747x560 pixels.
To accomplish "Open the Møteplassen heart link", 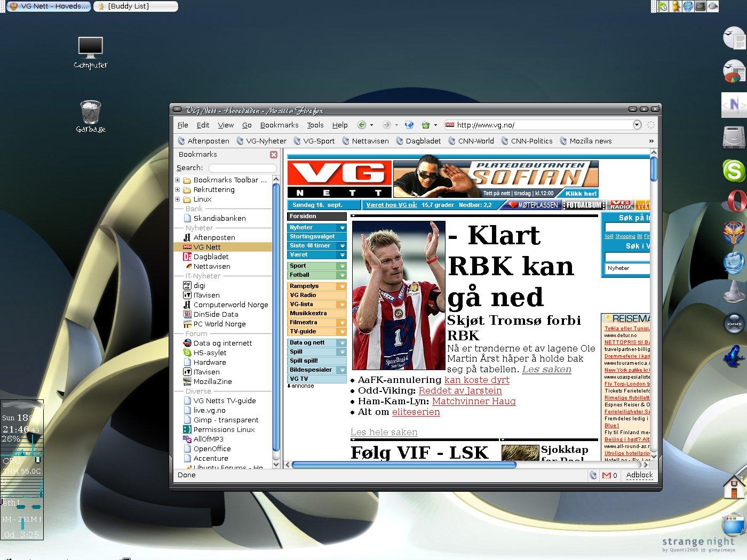I will tap(533, 205).
